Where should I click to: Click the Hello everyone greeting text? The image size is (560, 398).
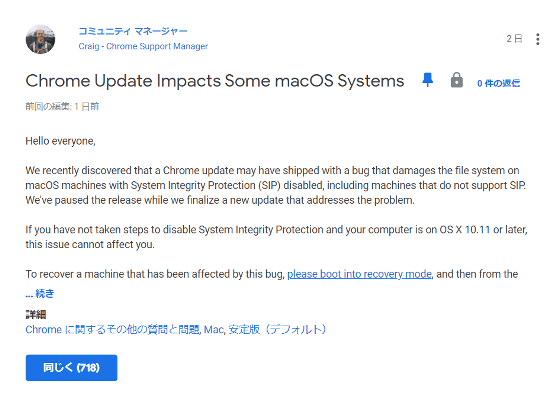pyautogui.click(x=60, y=141)
